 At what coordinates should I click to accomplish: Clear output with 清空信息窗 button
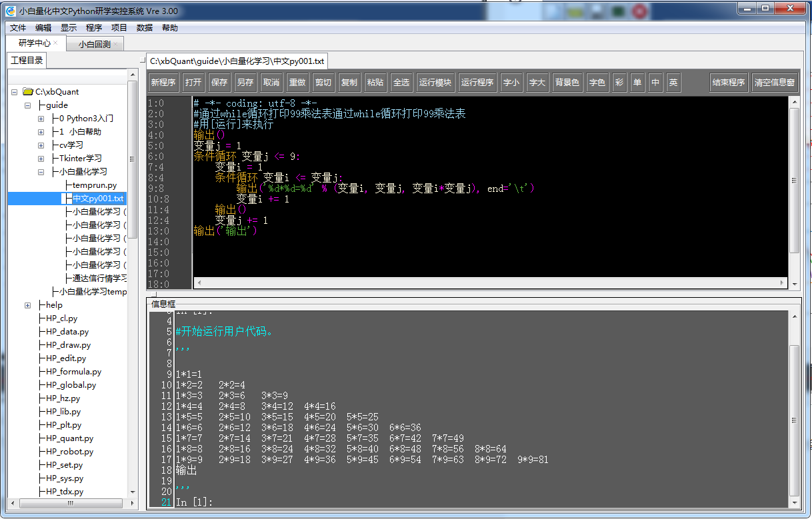(x=775, y=83)
